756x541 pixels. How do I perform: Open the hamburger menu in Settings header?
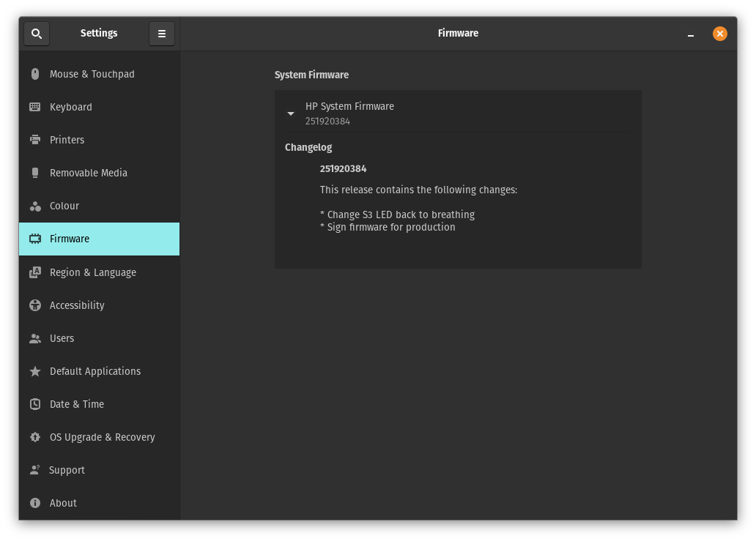click(x=161, y=34)
